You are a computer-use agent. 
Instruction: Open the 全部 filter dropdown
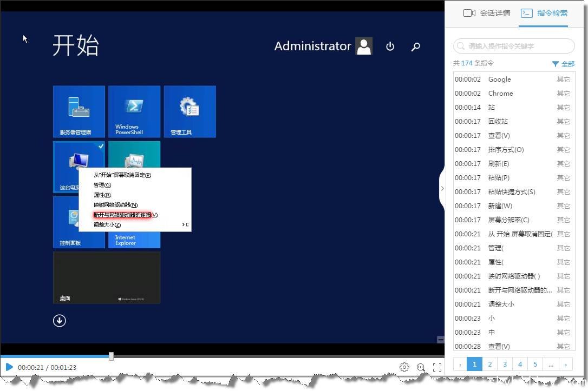coord(563,64)
